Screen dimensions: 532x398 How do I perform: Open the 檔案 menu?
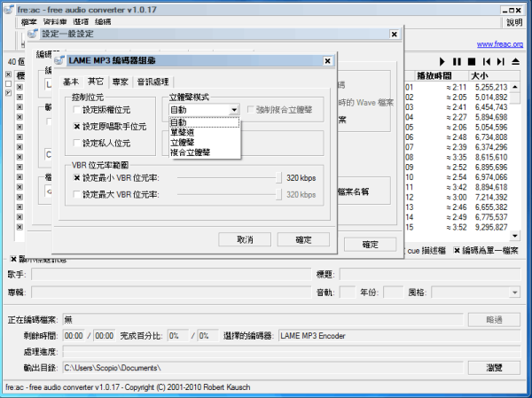[28, 22]
